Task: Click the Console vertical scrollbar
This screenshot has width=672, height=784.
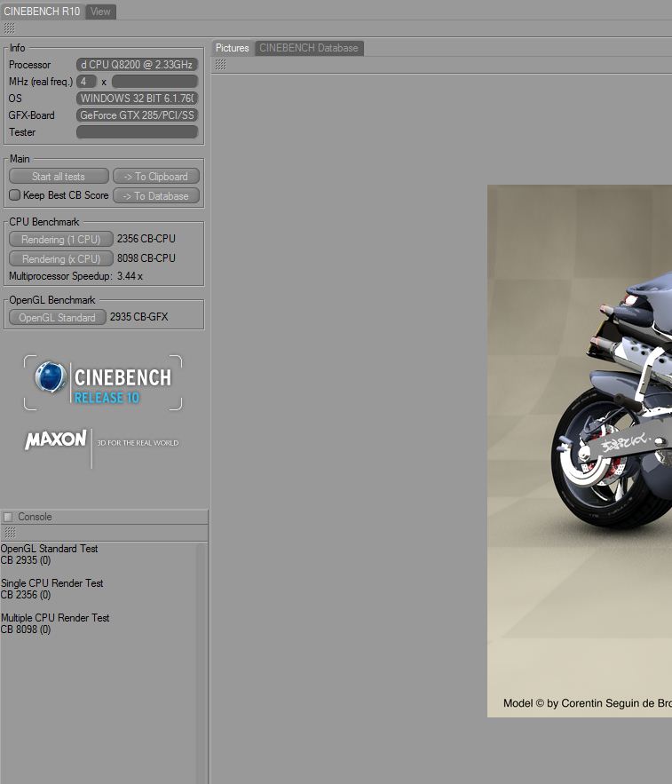Action: pyautogui.click(x=202, y=662)
